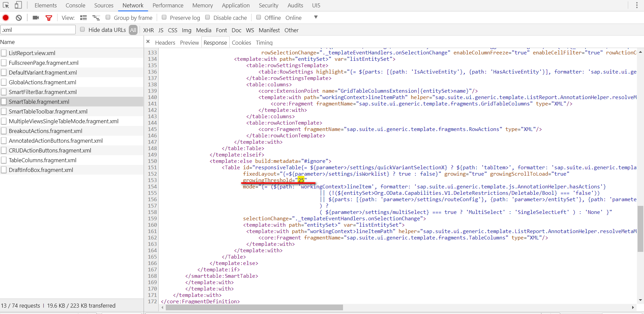The height and width of the screenshot is (314, 644).
Task: Switch to the Console tab
Action: click(x=75, y=5)
